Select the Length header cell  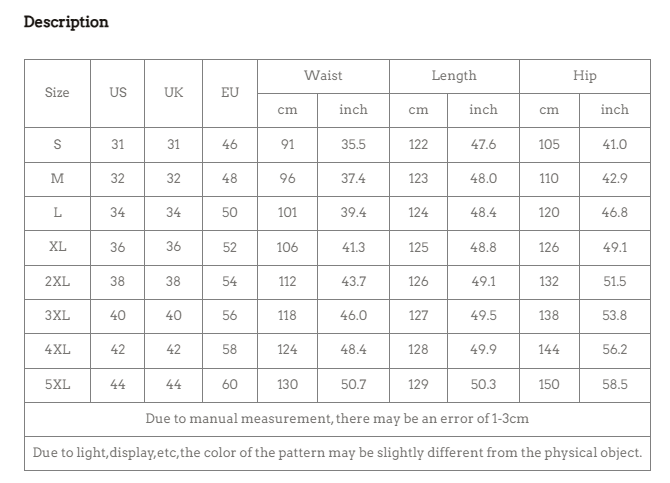pyautogui.click(x=454, y=76)
